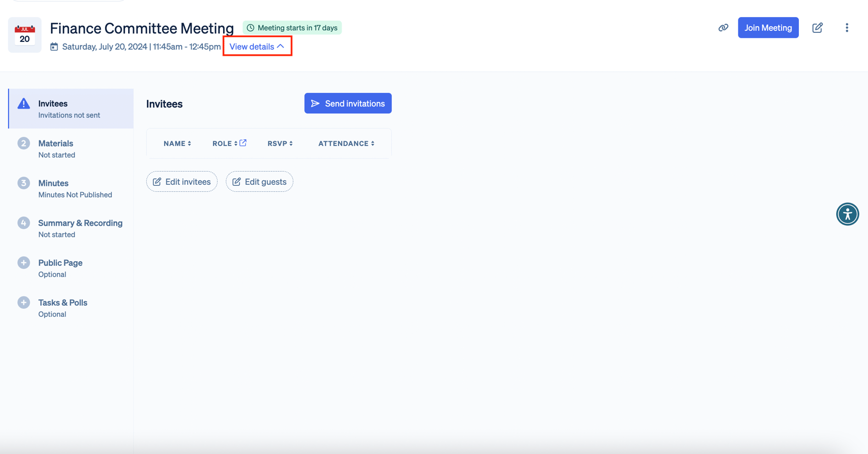
Task: Click the Invitees heading above the table
Action: point(165,104)
